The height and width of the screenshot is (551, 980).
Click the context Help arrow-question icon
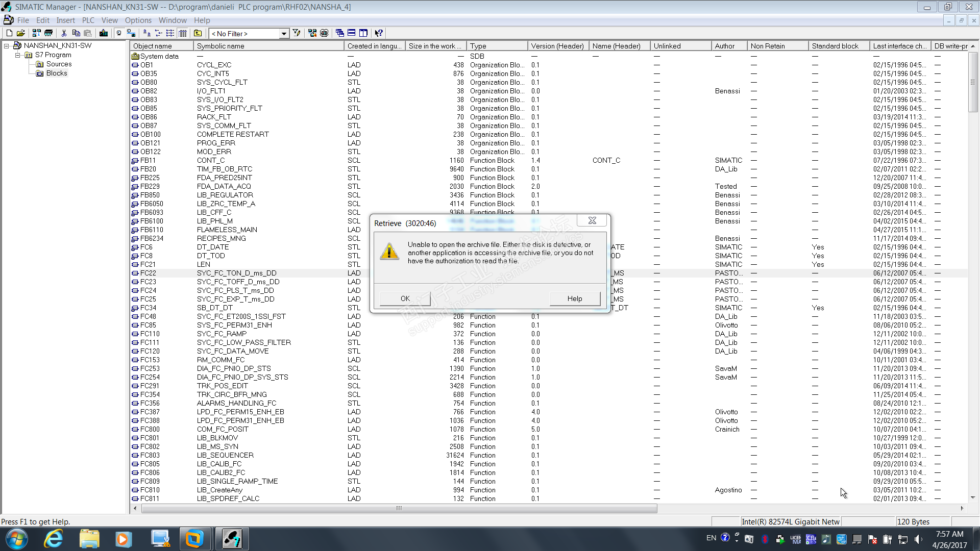(378, 33)
